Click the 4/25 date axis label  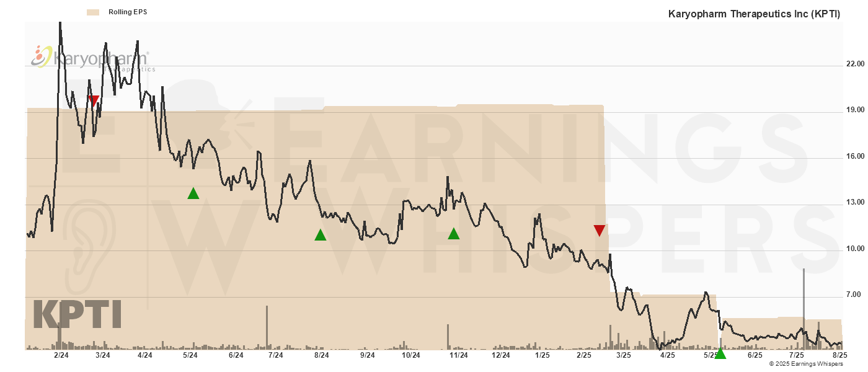[x=667, y=355]
